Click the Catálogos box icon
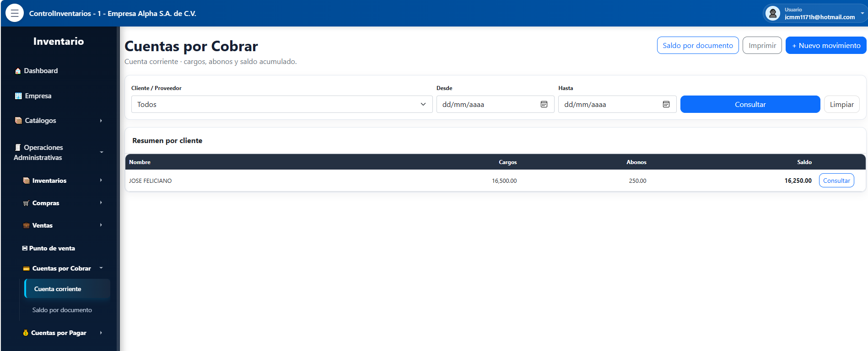 pos(18,121)
